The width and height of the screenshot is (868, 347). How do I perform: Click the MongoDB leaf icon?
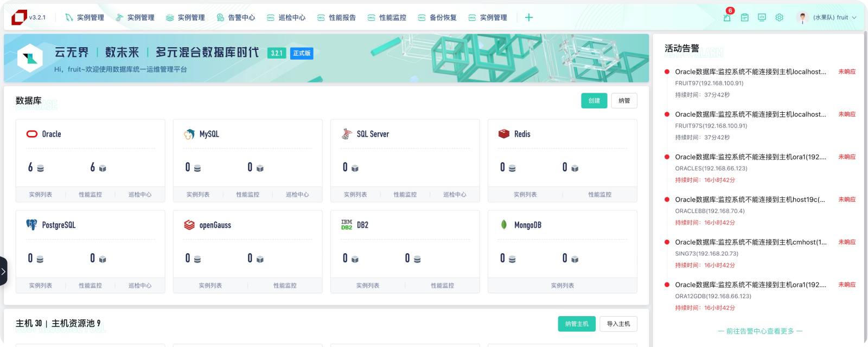click(x=504, y=225)
